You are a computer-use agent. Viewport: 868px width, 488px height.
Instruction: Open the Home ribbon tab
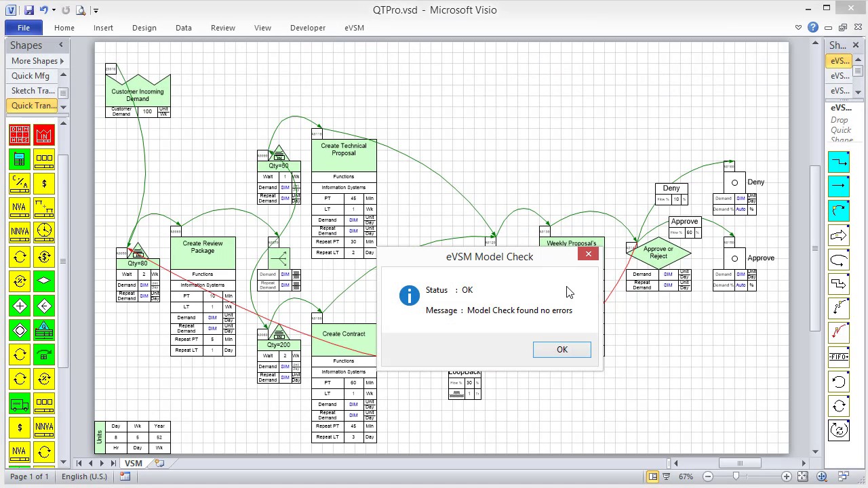point(64,28)
